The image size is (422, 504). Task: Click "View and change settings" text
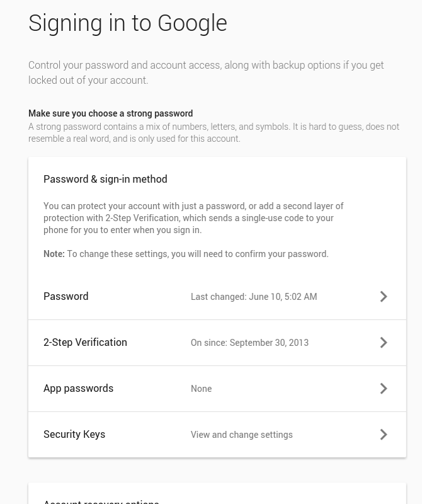[x=241, y=435]
